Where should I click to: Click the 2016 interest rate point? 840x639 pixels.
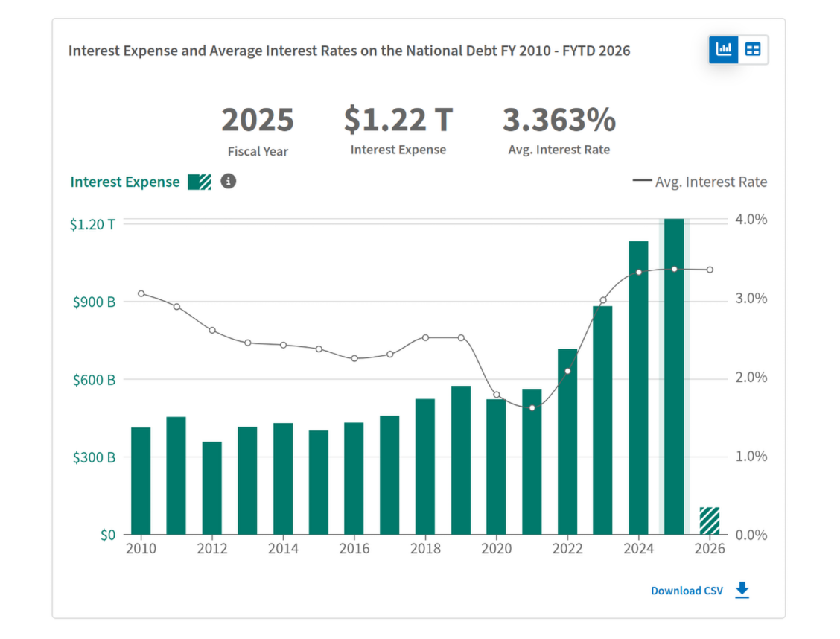click(354, 358)
